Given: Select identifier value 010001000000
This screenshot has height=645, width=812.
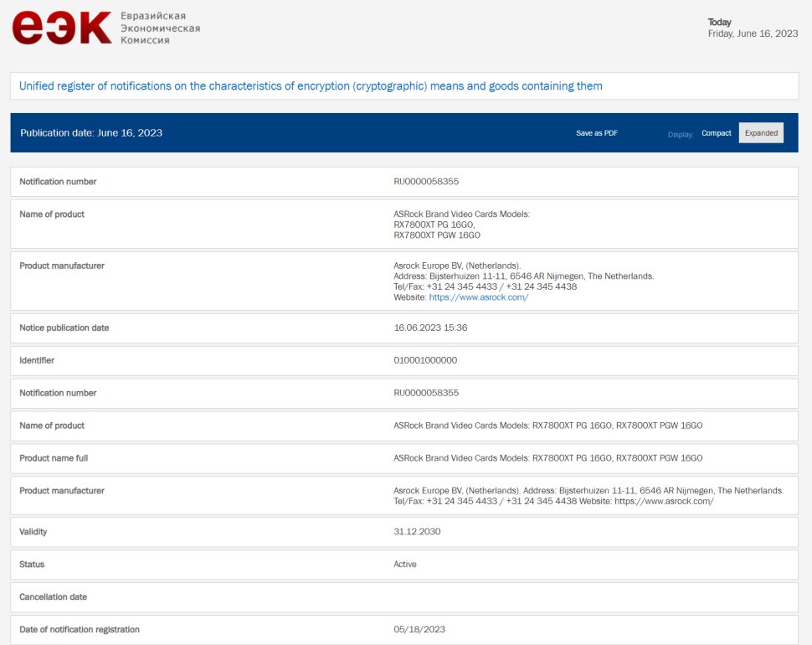Looking at the screenshot, I should tap(425, 360).
